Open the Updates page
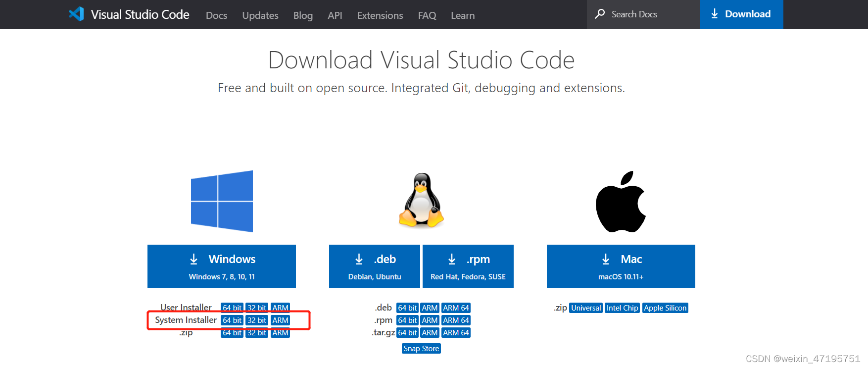 click(x=260, y=15)
